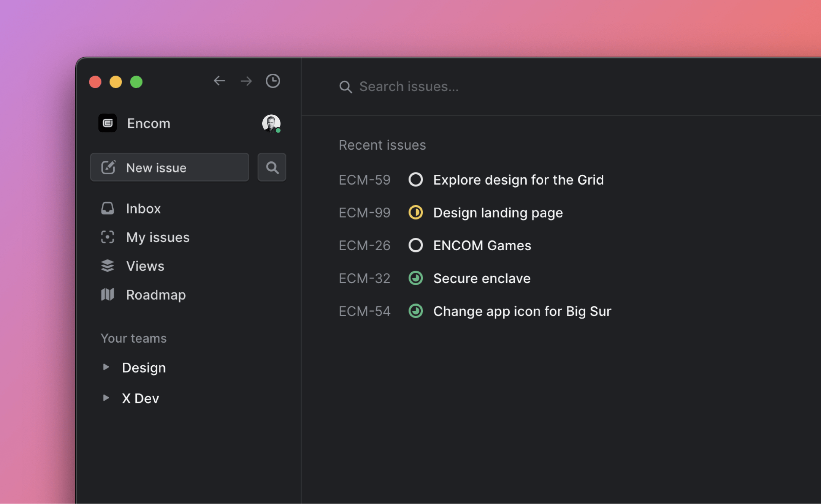The height and width of the screenshot is (504, 821).
Task: Expand the X Dev team arrow
Action: tap(106, 398)
